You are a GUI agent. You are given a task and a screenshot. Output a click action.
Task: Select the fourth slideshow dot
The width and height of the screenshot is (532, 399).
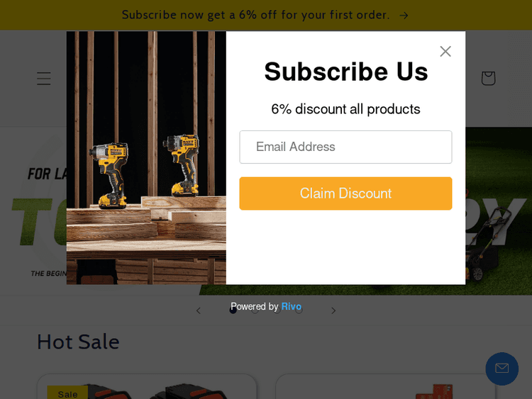pos(299,310)
